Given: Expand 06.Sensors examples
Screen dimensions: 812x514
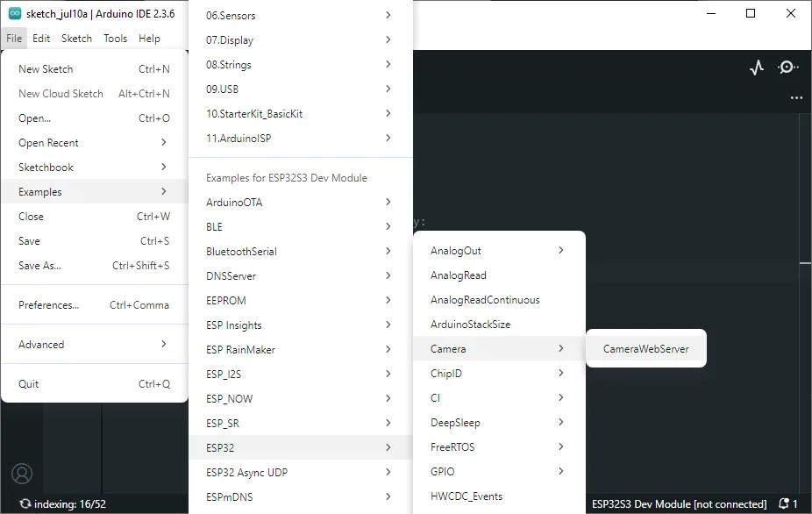Looking at the screenshot, I should [301, 16].
